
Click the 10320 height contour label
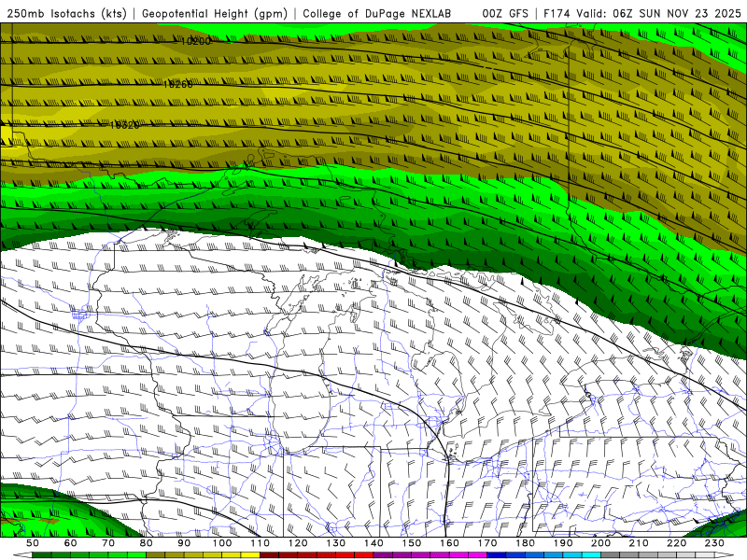[x=124, y=125]
